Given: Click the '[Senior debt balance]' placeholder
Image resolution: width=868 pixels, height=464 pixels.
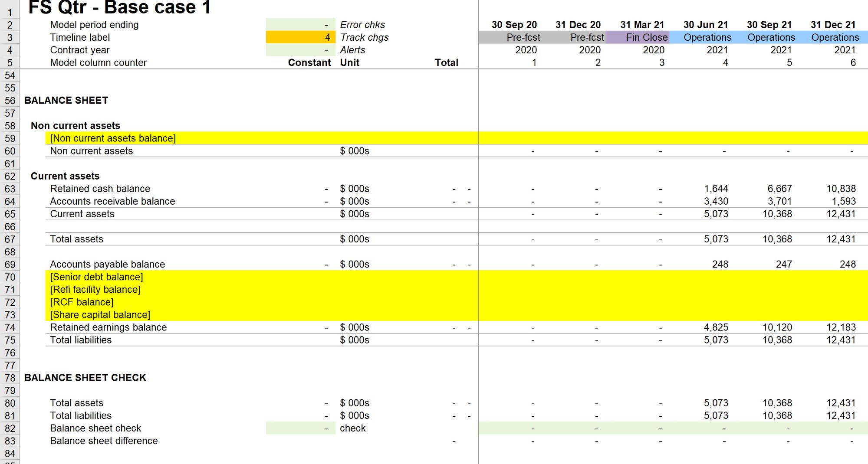Looking at the screenshot, I should [x=96, y=277].
